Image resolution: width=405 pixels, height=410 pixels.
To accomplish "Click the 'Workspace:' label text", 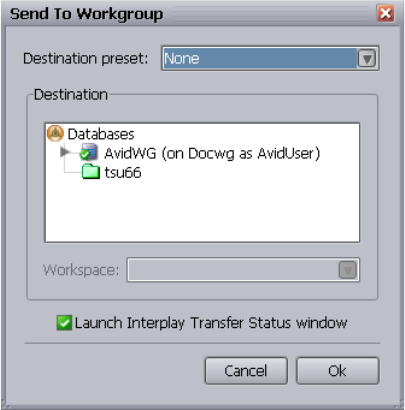I will [81, 270].
